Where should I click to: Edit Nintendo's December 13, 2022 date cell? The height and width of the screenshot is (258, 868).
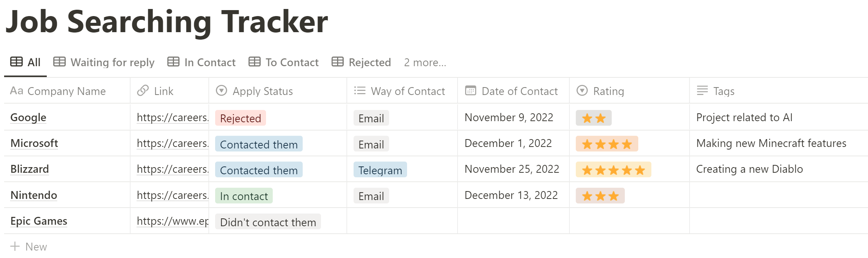511,195
